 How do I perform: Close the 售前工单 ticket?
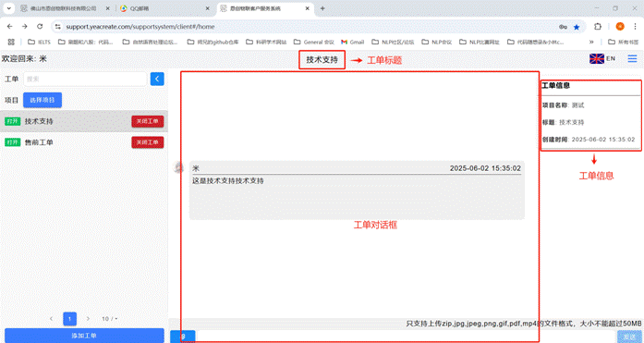click(x=148, y=142)
